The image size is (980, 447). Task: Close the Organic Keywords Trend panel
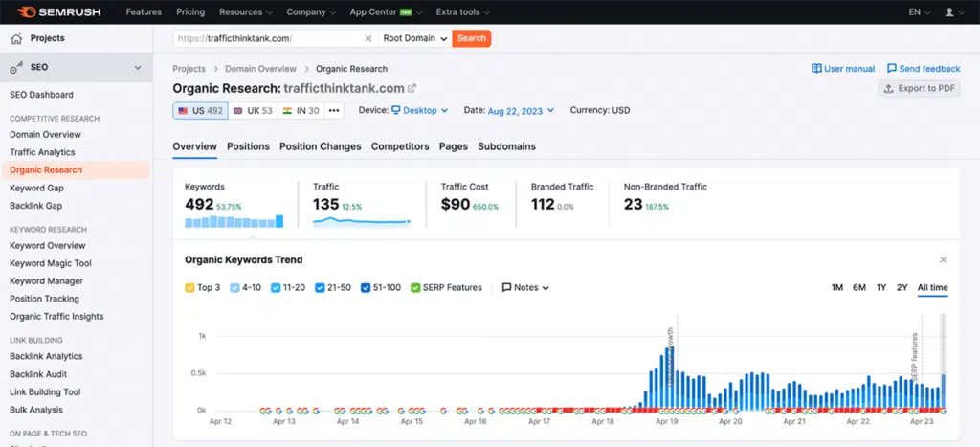pyautogui.click(x=943, y=259)
